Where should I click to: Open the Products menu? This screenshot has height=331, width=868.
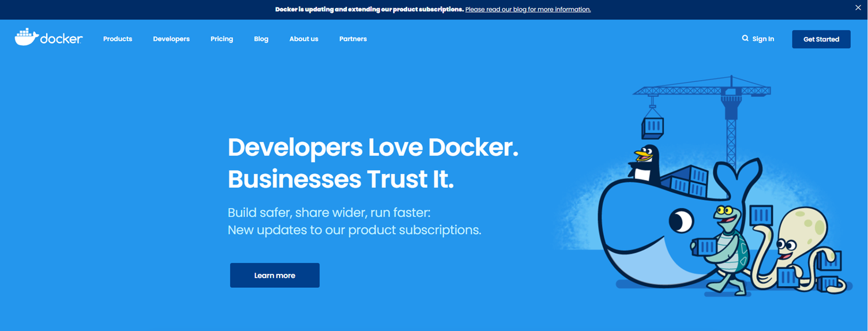(x=118, y=39)
